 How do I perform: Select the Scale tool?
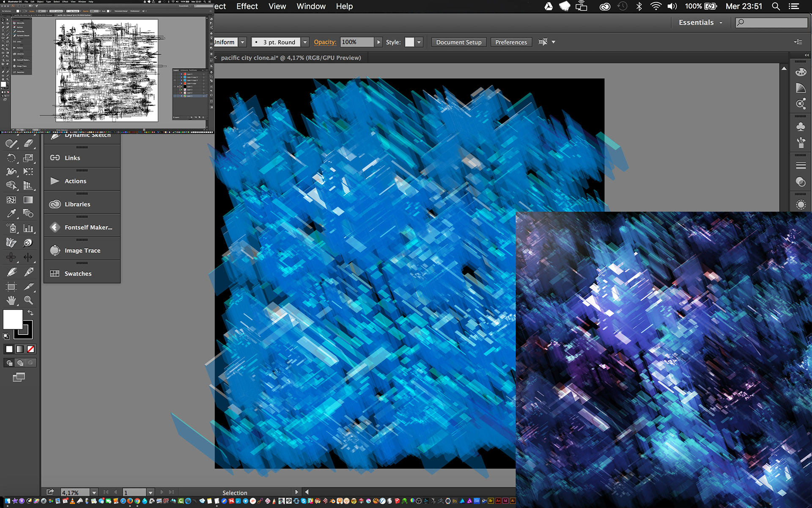pyautogui.click(x=28, y=158)
